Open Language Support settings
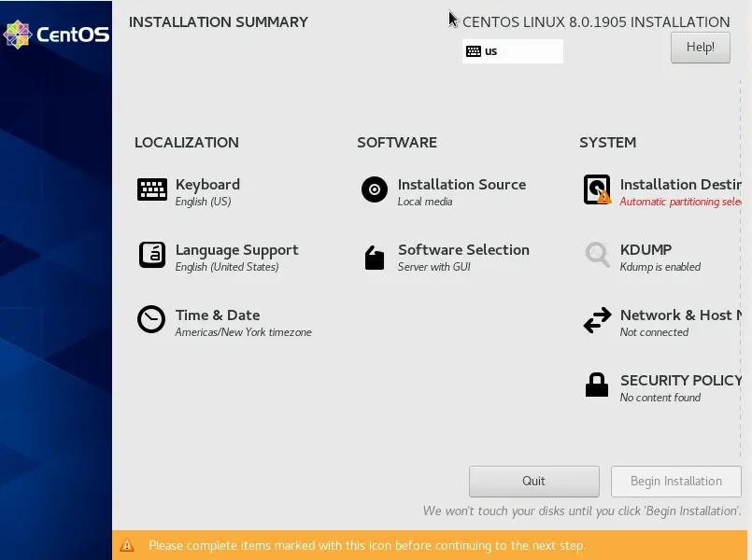Viewport: 752px width, 560px height. [x=219, y=257]
